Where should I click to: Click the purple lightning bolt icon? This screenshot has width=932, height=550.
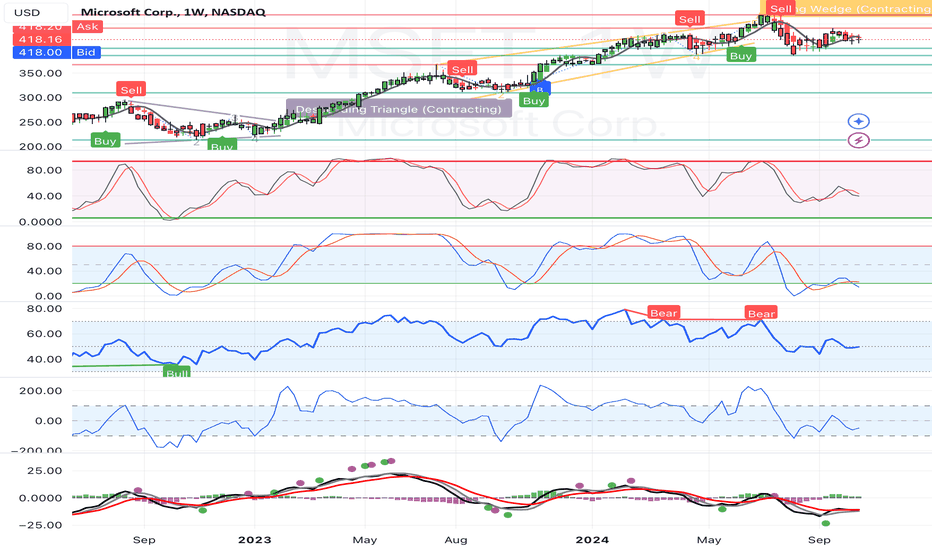pos(858,140)
